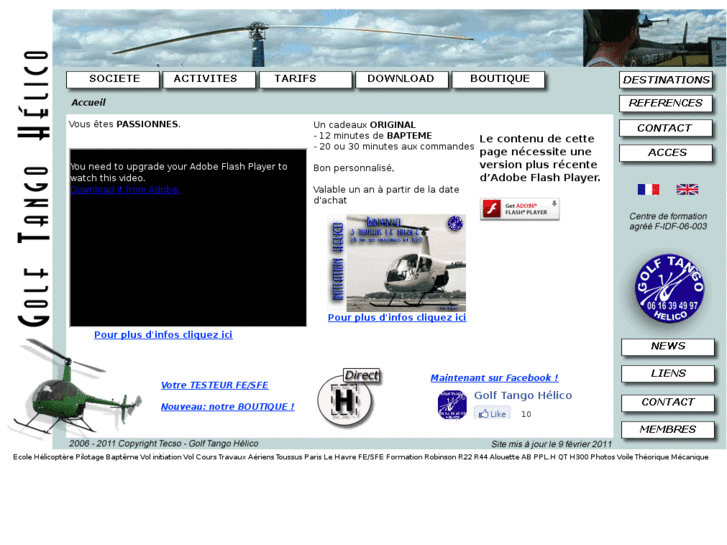This screenshot has width=727, height=545.
Task: Open the MEMBRES page
Action: [668, 430]
